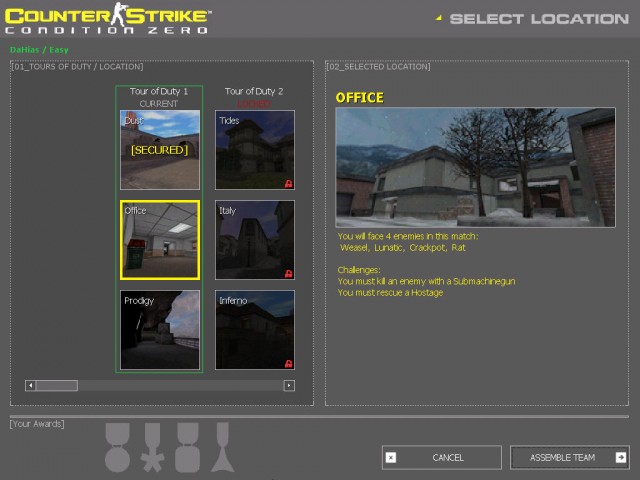Click the Assemble Team button
Viewport: 640px width, 480px height.
[x=570, y=458]
